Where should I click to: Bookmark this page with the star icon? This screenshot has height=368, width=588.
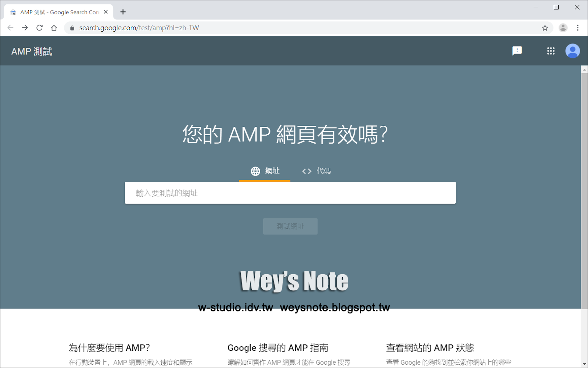[x=545, y=28]
